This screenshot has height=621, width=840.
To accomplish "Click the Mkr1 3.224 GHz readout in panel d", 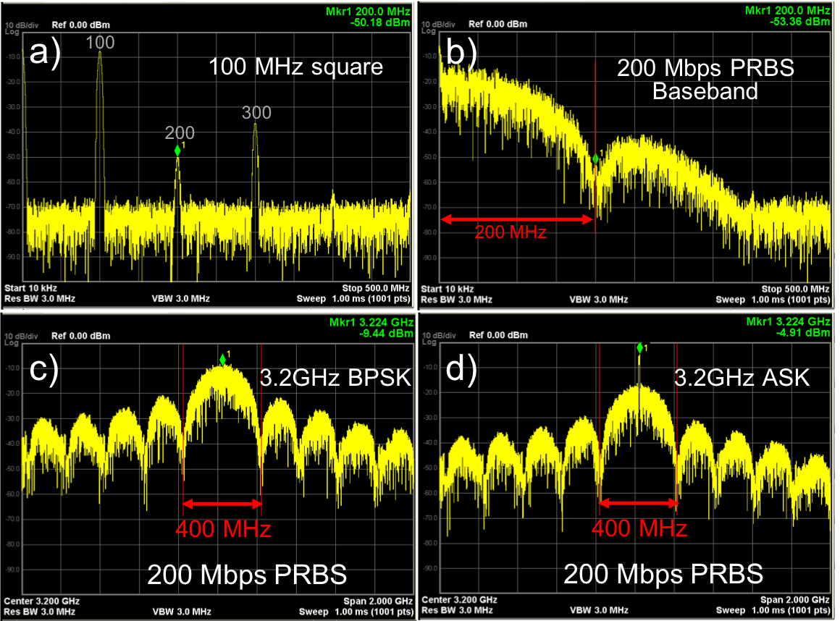I will coord(794,321).
